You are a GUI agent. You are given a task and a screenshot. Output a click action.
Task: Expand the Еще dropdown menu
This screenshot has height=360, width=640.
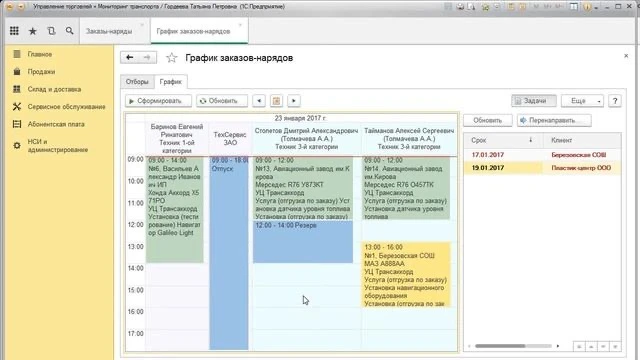[582, 101]
